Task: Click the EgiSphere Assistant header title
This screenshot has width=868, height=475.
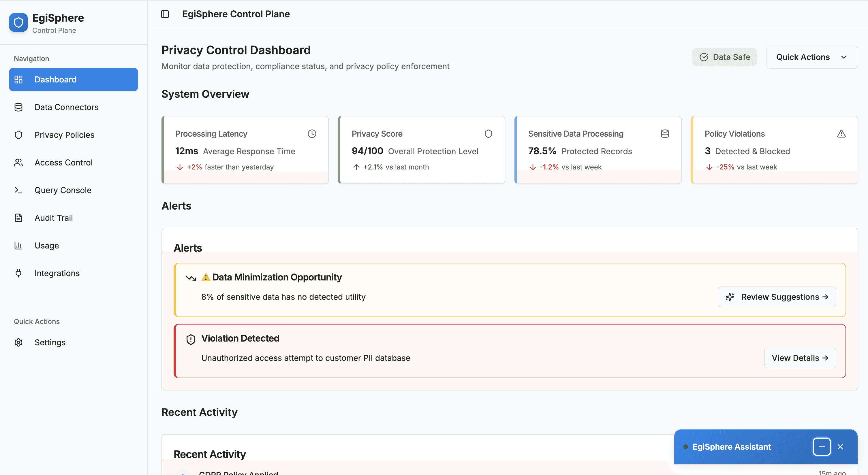Action: click(732, 447)
